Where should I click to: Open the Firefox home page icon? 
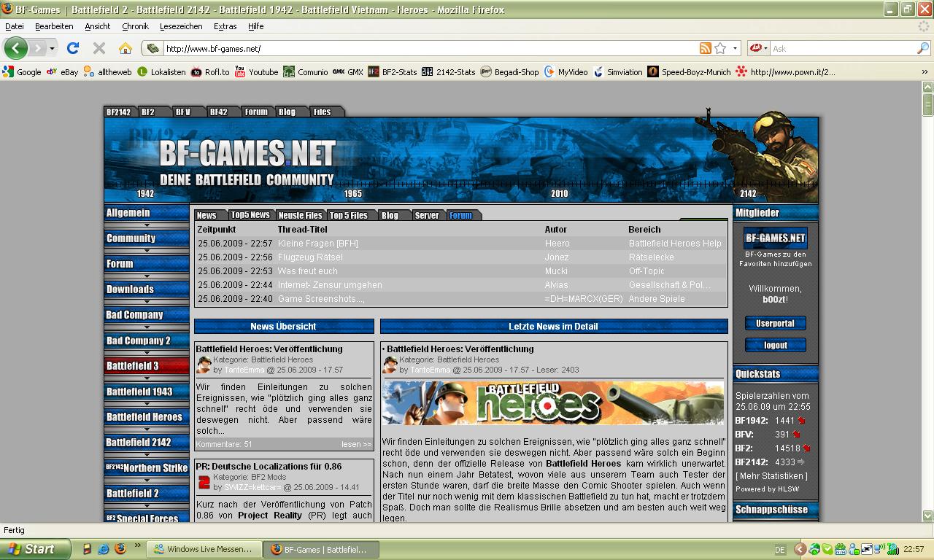point(126,48)
